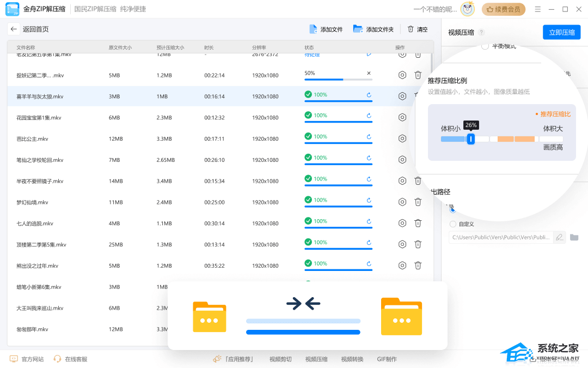Click the compression ratio slider handle at 26%
The width and height of the screenshot is (588, 368).
pyautogui.click(x=471, y=139)
